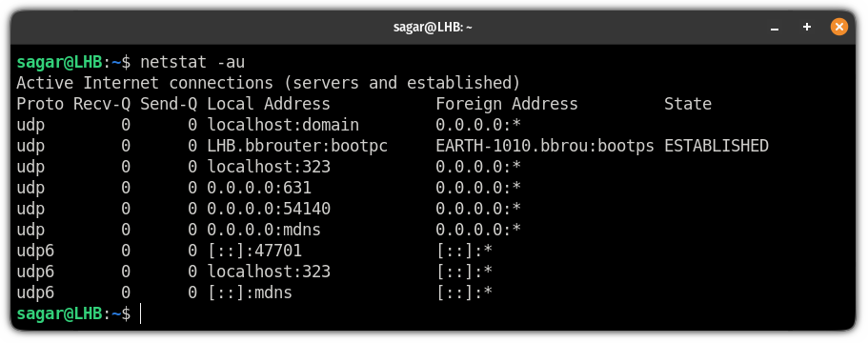
Task: Click the 'Local Address' column header
Action: click(x=269, y=104)
